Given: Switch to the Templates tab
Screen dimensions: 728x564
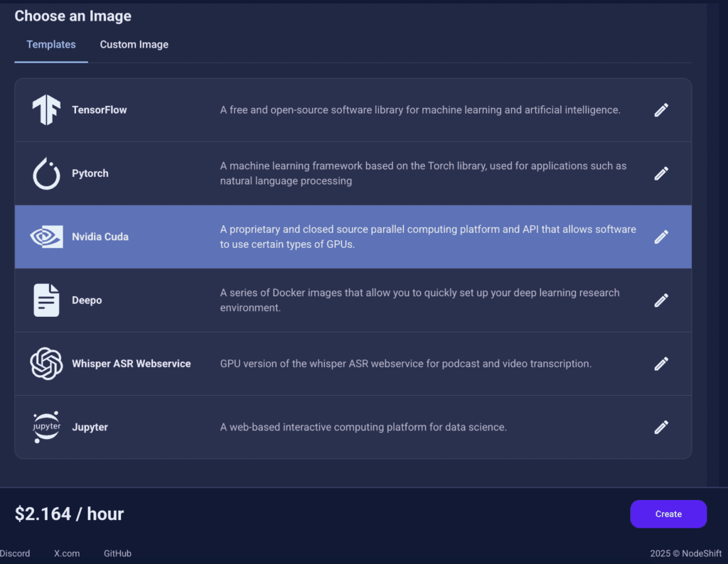Looking at the screenshot, I should tap(51, 45).
